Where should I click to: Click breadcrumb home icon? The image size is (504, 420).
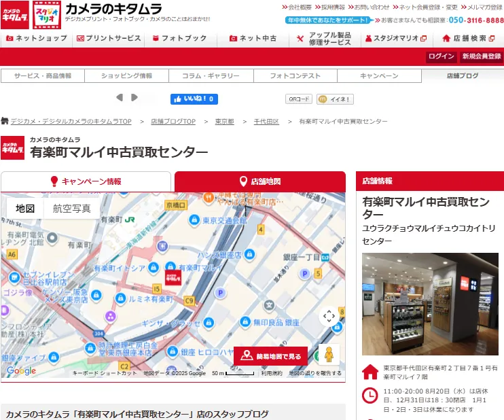pos(5,121)
